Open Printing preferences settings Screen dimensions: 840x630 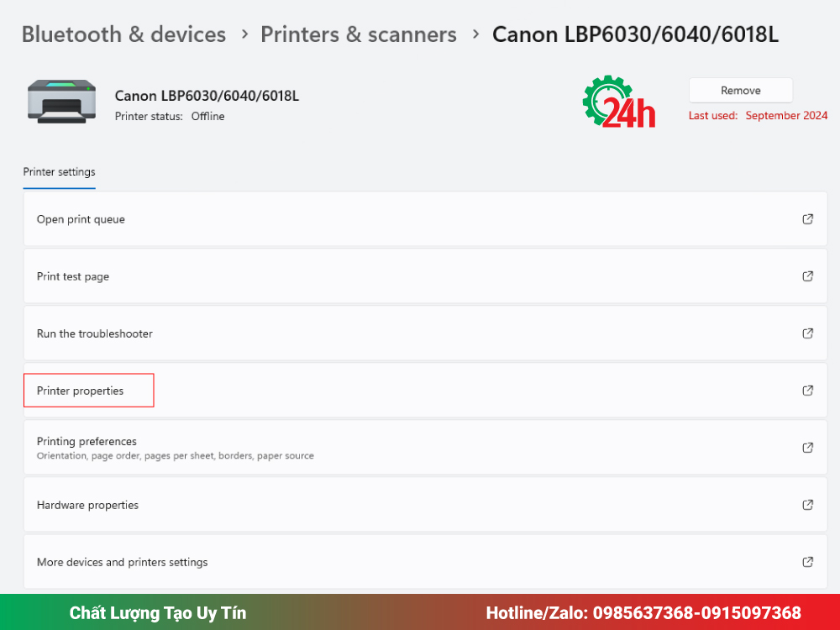pyautogui.click(x=425, y=448)
